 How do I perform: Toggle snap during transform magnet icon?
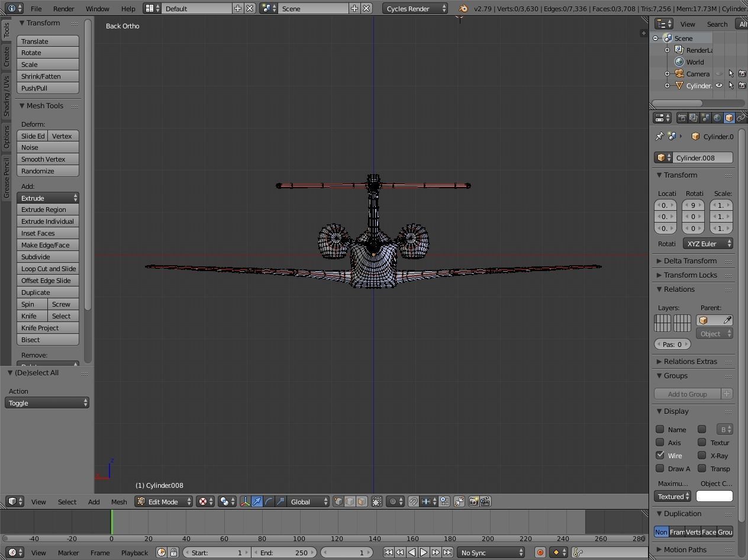click(414, 501)
